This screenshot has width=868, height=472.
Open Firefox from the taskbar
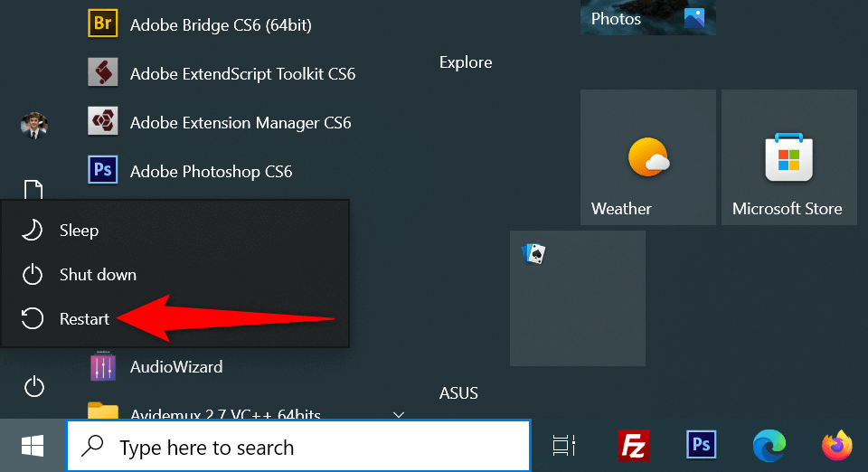tap(836, 445)
